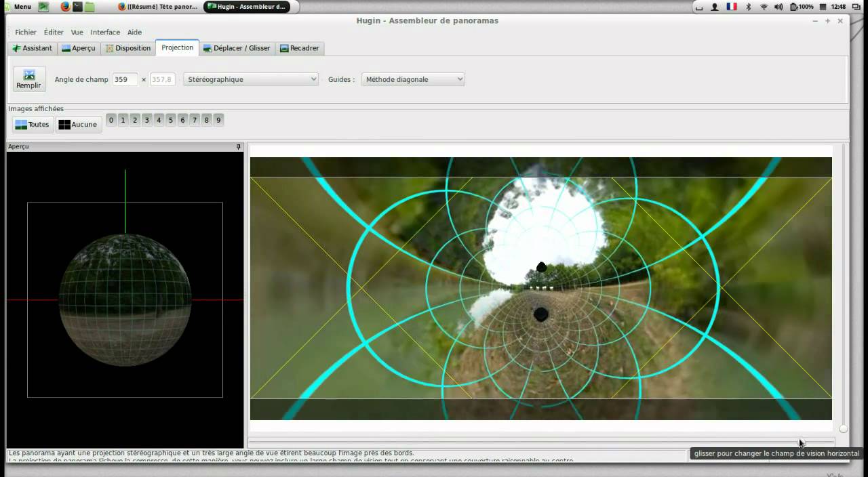This screenshot has width=868, height=477.
Task: Open the Éditer menu
Action: pyautogui.click(x=54, y=32)
